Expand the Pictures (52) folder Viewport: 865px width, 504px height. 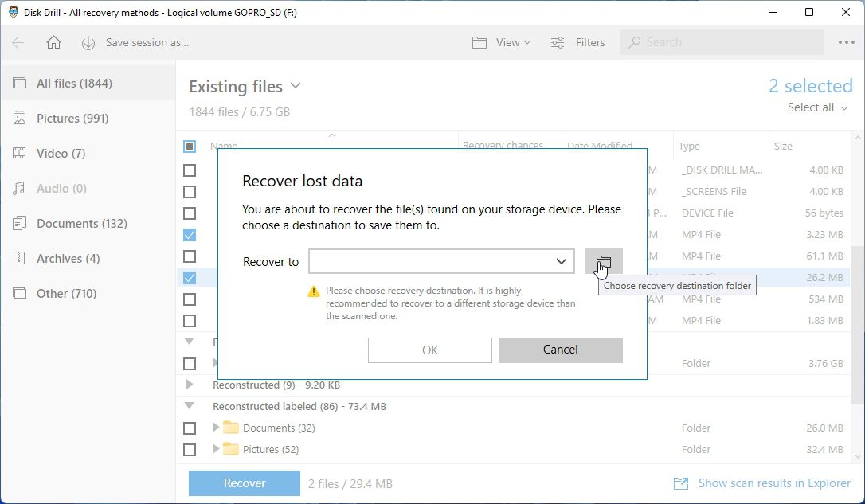click(216, 449)
